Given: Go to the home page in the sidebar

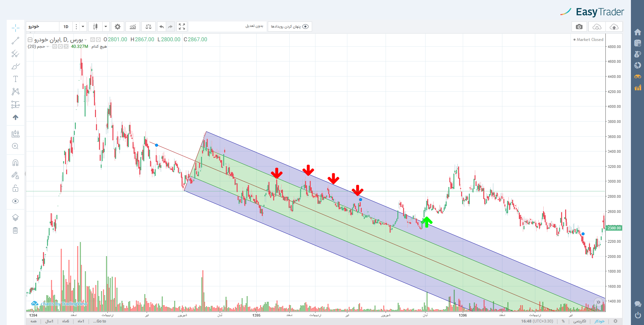Looking at the screenshot, I should click(x=638, y=32).
